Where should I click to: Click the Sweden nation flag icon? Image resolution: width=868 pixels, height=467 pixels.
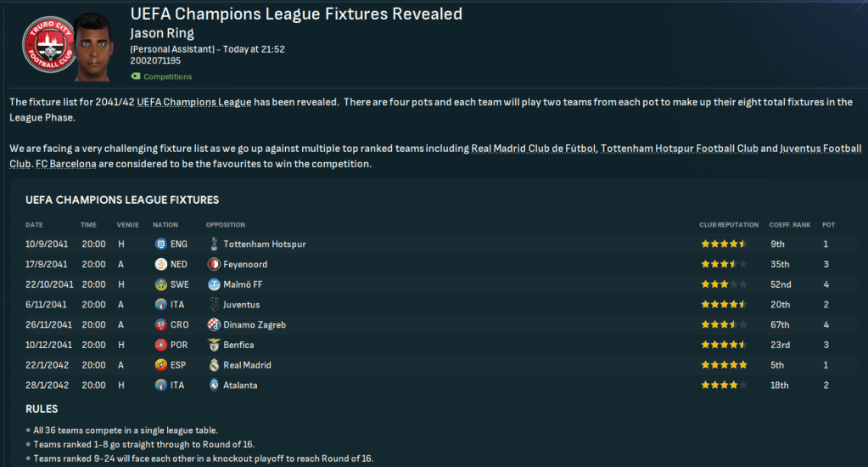tap(160, 284)
